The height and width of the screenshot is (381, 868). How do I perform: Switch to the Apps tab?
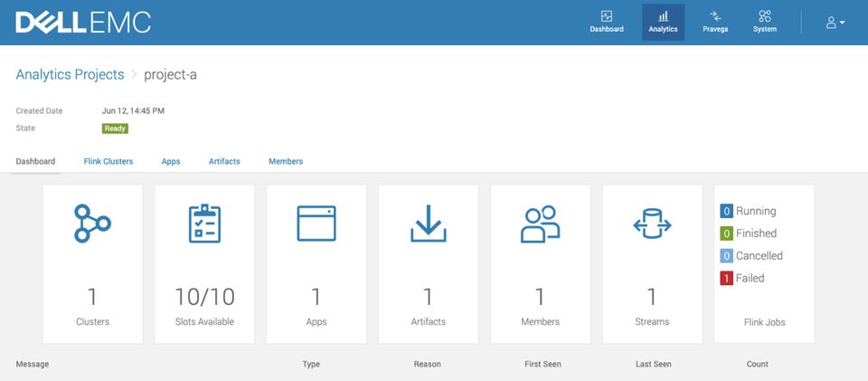coord(171,161)
